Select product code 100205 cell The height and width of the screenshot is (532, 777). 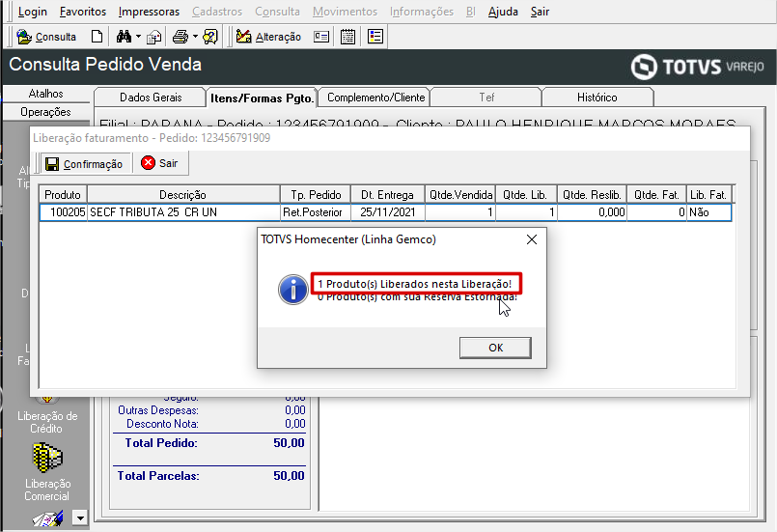(64, 212)
